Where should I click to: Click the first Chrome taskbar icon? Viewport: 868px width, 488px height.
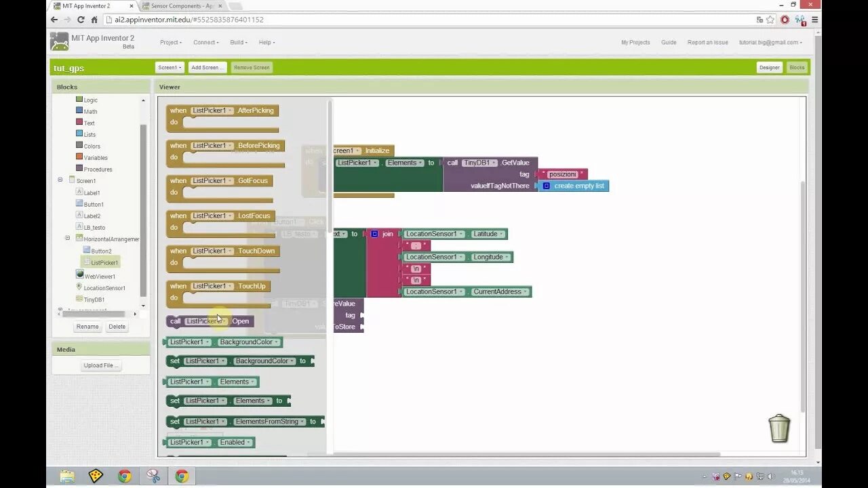125,476
